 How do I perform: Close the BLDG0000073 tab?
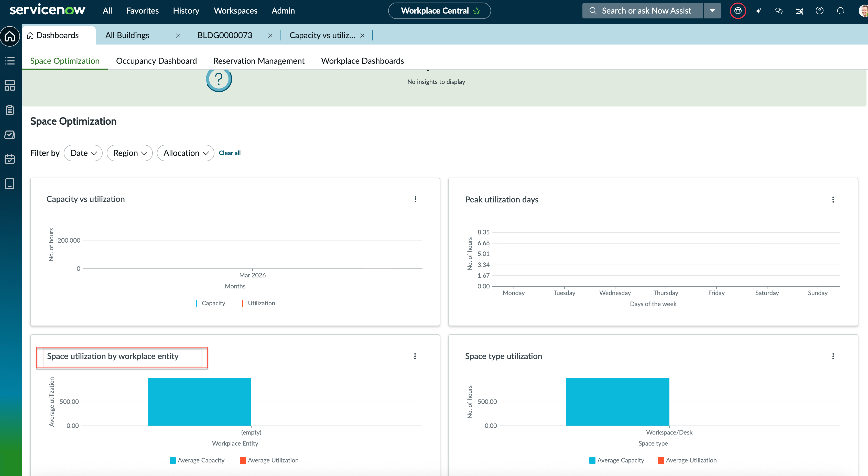pyautogui.click(x=270, y=35)
